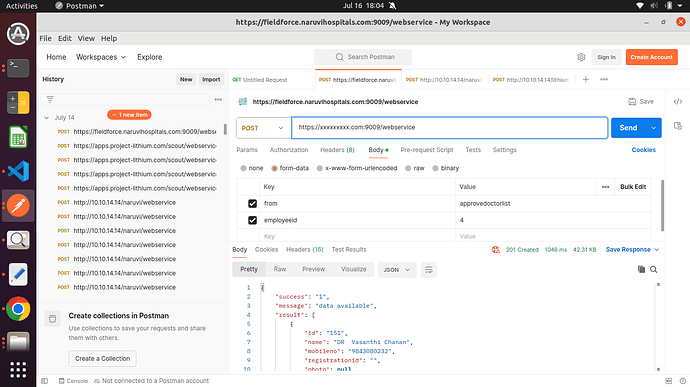Viewport: 690px width, 387px height.
Task: Click the code snippet icon
Action: point(678,102)
